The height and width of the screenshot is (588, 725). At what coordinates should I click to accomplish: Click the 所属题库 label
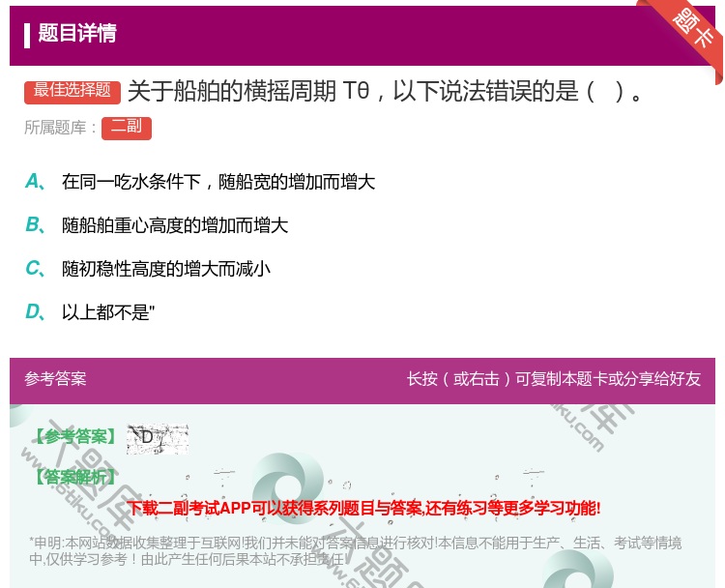click(60, 128)
